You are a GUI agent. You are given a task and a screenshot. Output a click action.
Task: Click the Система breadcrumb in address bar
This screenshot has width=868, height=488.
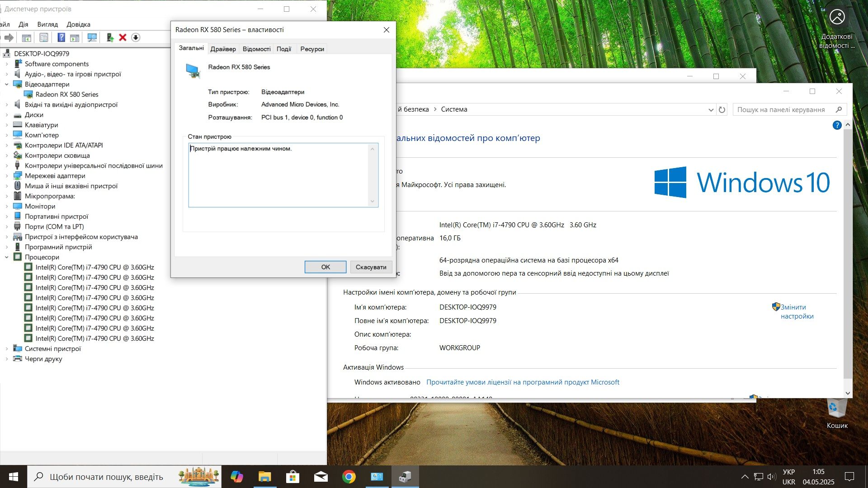tap(454, 109)
